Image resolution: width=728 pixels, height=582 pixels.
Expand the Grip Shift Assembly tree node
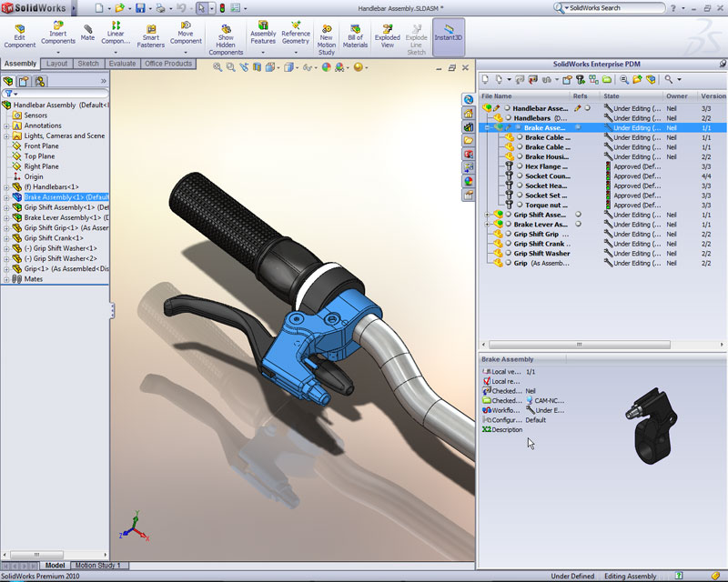click(6, 207)
